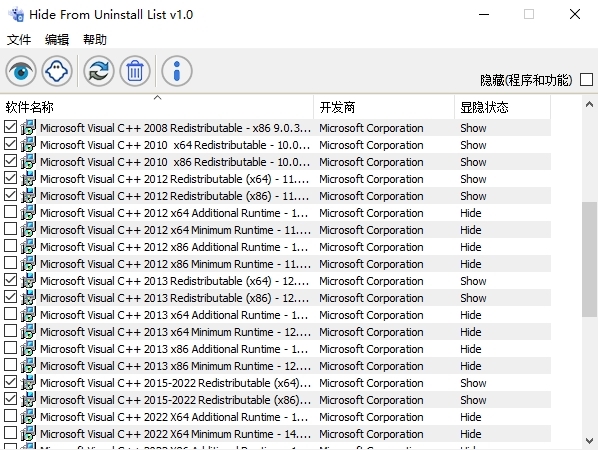The image size is (598, 450).
Task: Click installer icon of Visual C++ 2008 row
Action: 28,127
